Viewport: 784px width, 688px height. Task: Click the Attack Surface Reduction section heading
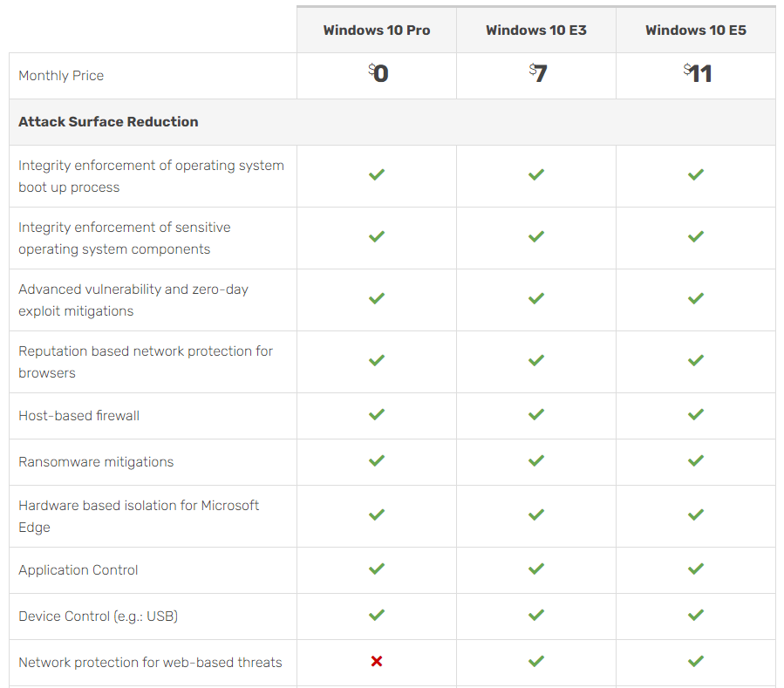point(108,122)
